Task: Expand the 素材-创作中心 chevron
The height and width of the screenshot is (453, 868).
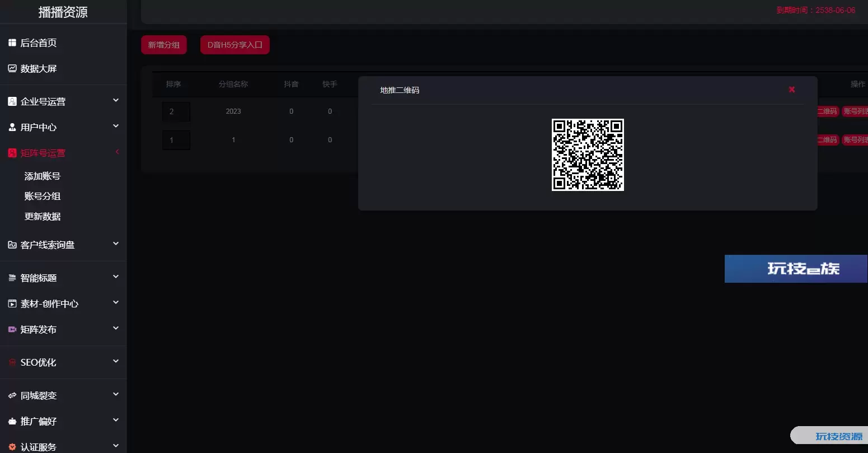Action: click(116, 302)
